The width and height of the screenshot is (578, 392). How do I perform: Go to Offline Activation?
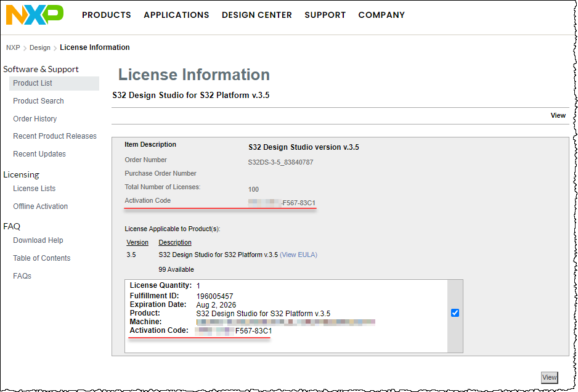(x=40, y=206)
